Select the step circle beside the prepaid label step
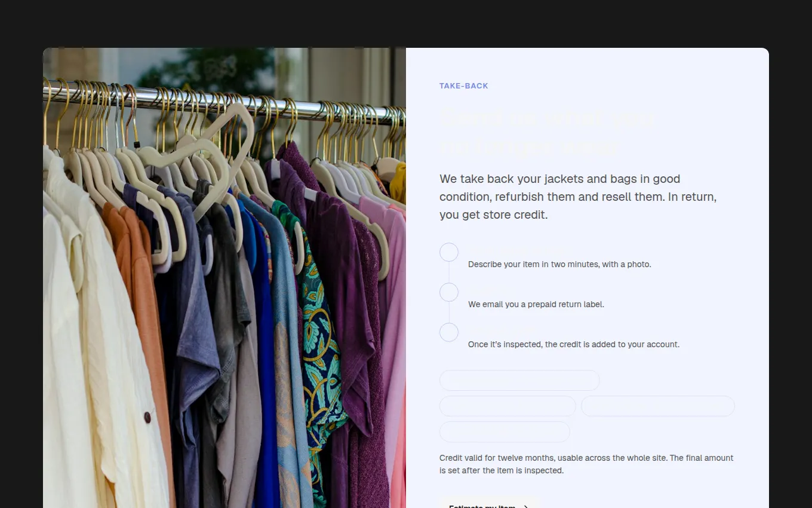This screenshot has width=812, height=508. pyautogui.click(x=449, y=292)
